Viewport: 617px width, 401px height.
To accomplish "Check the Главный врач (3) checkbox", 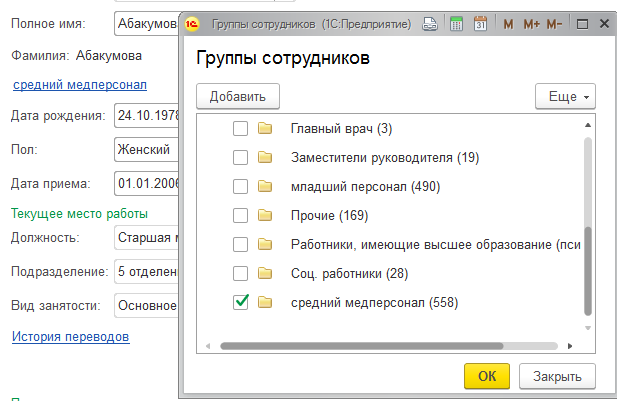I will [240, 128].
